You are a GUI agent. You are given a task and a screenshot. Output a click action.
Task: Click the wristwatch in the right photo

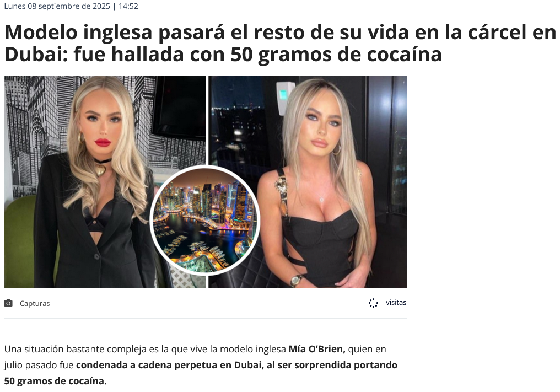pos(296,281)
